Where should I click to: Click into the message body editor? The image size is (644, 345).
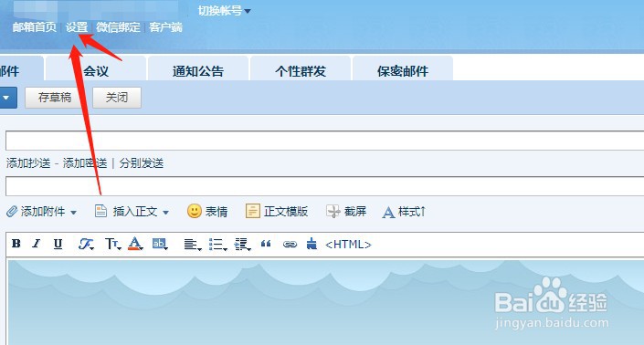click(325, 302)
